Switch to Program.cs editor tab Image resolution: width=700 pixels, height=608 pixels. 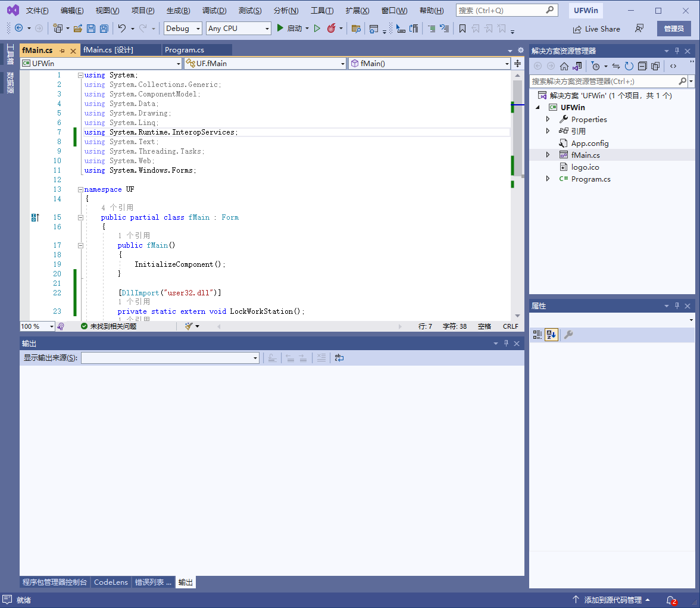(x=185, y=50)
